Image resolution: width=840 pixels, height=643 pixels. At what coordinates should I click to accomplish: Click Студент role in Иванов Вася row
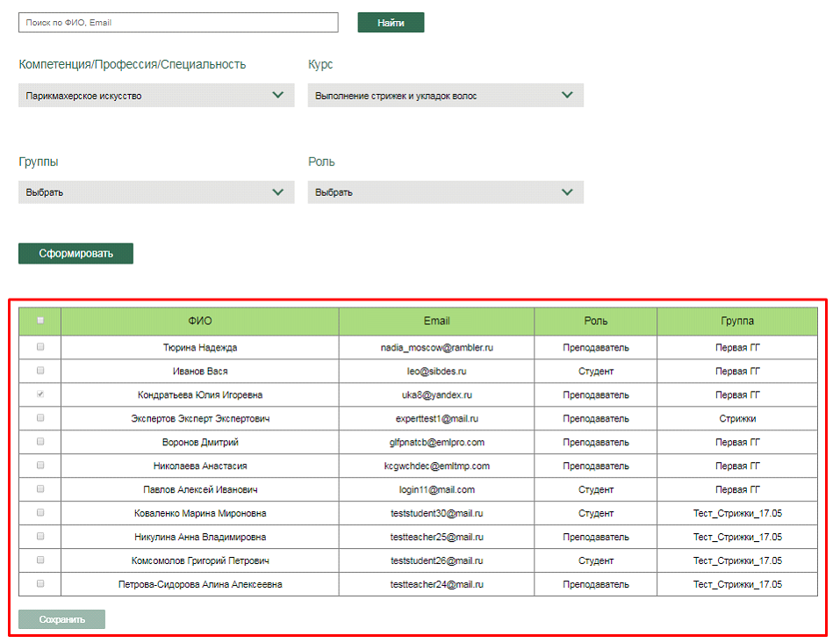(x=596, y=371)
